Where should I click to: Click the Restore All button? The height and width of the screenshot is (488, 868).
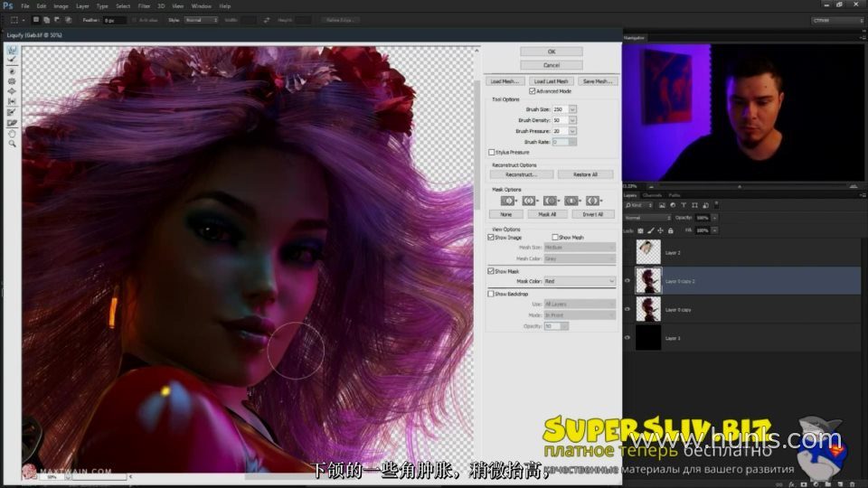[586, 174]
